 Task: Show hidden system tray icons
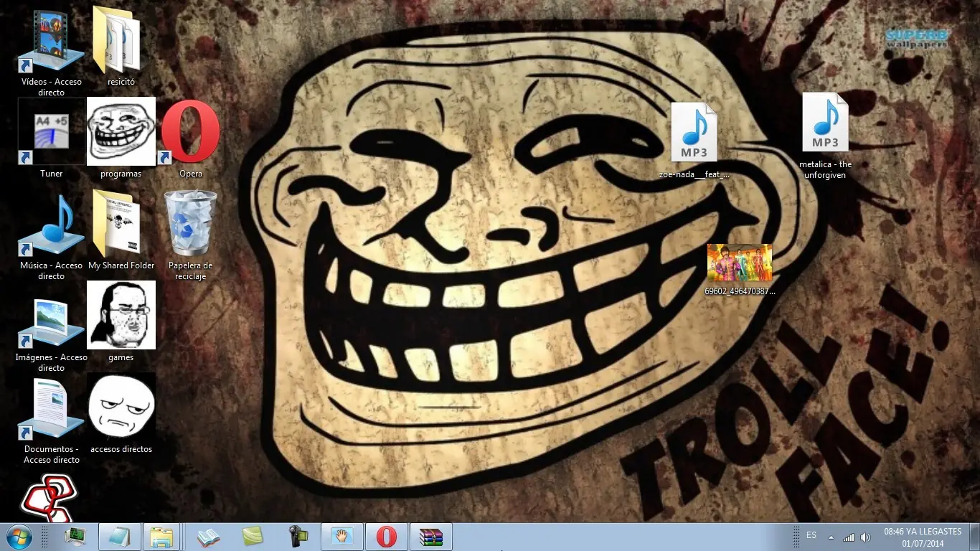pyautogui.click(x=831, y=537)
